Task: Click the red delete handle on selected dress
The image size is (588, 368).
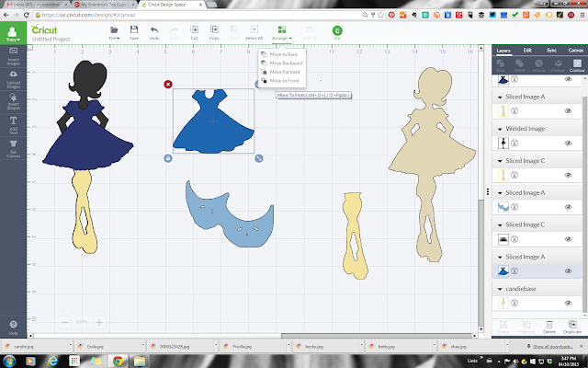Action: pos(168,84)
